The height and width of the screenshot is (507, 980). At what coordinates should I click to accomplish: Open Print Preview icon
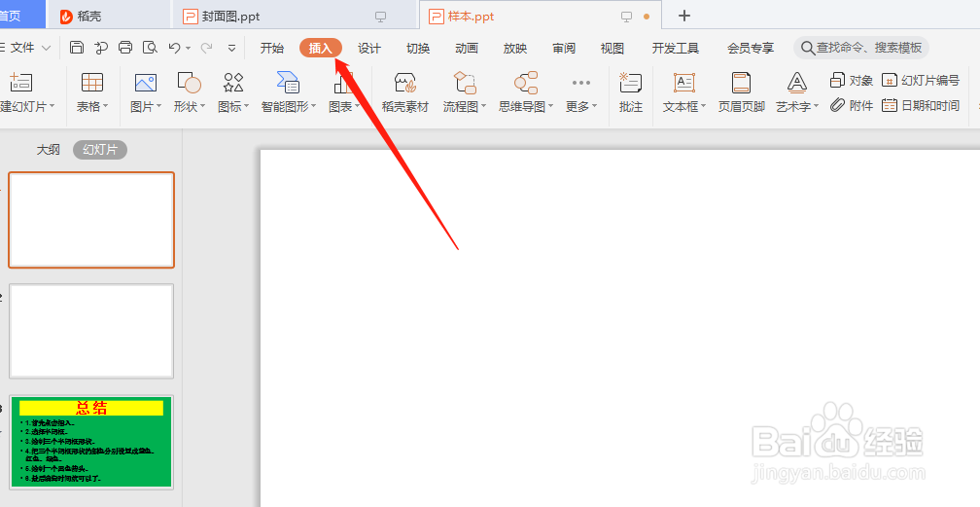[150, 48]
